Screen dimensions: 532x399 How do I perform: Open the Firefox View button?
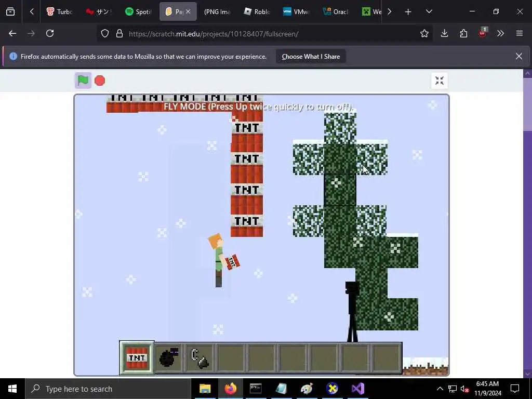(x=10, y=11)
